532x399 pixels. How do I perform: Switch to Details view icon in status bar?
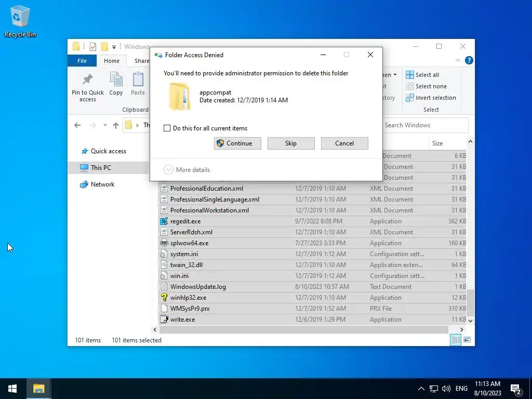point(456,340)
